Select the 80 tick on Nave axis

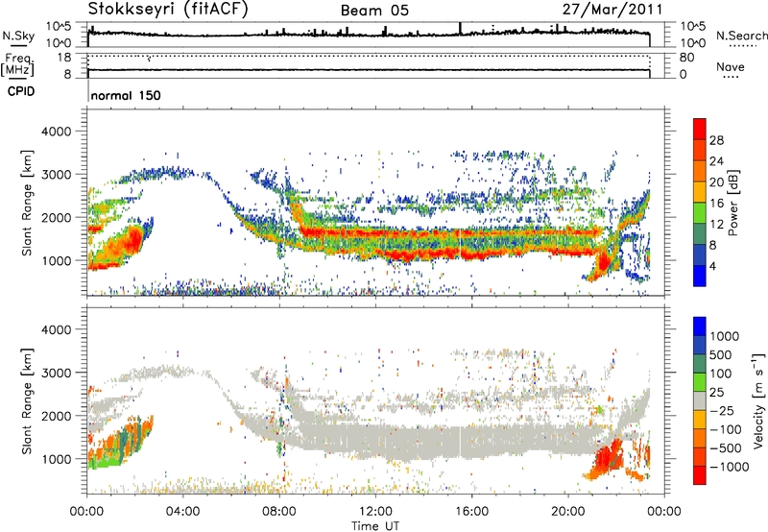coord(686,58)
